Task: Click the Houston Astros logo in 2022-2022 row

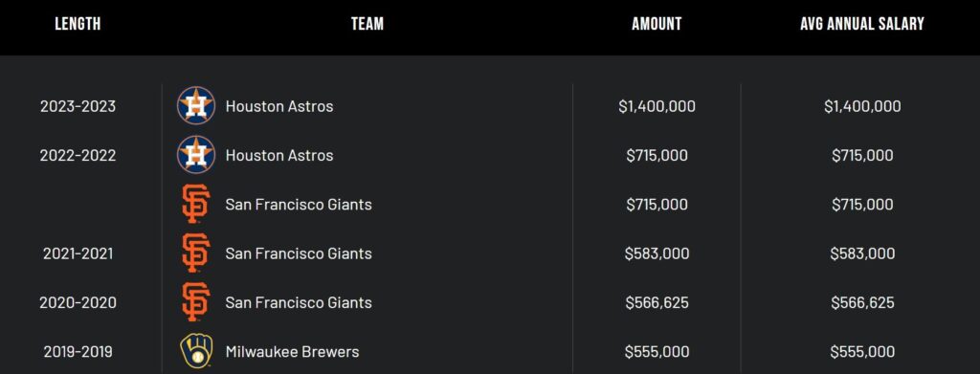Action: [196, 155]
